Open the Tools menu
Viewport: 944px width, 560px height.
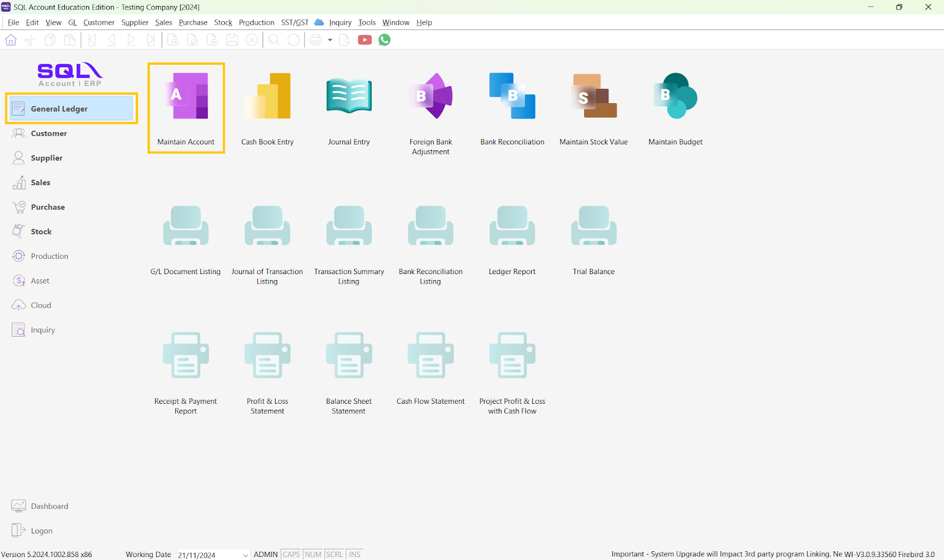[x=367, y=22]
